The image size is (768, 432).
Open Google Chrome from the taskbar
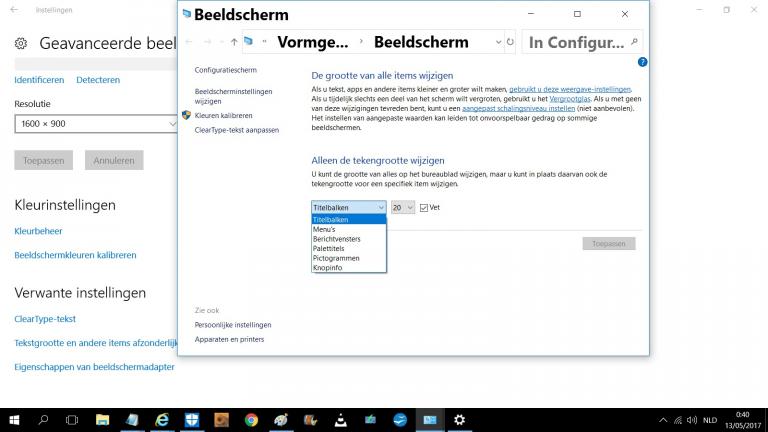point(251,419)
